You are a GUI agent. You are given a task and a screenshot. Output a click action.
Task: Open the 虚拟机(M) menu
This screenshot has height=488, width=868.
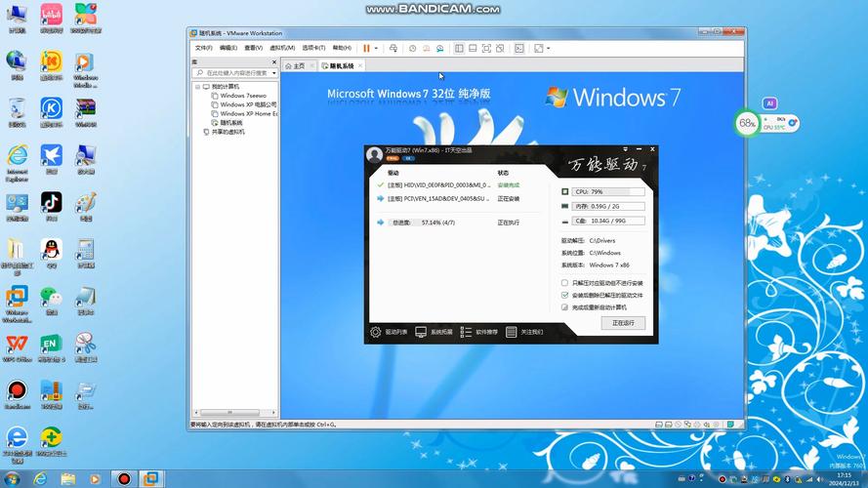[x=282, y=48]
